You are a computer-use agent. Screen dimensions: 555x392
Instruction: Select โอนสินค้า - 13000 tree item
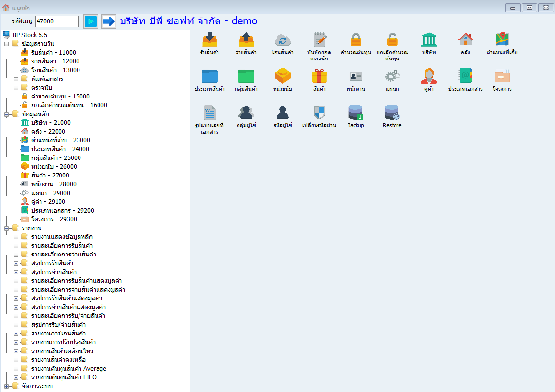pos(56,70)
